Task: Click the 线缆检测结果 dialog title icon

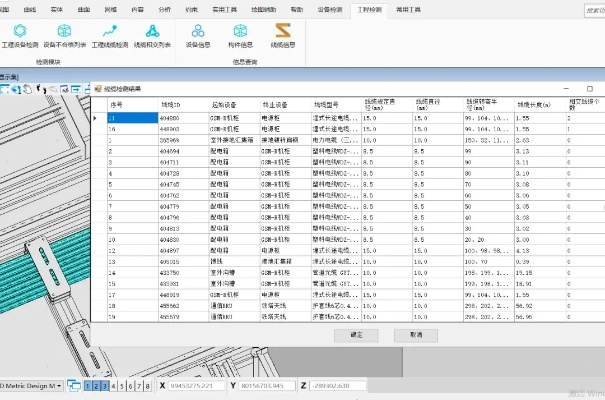Action: point(98,88)
